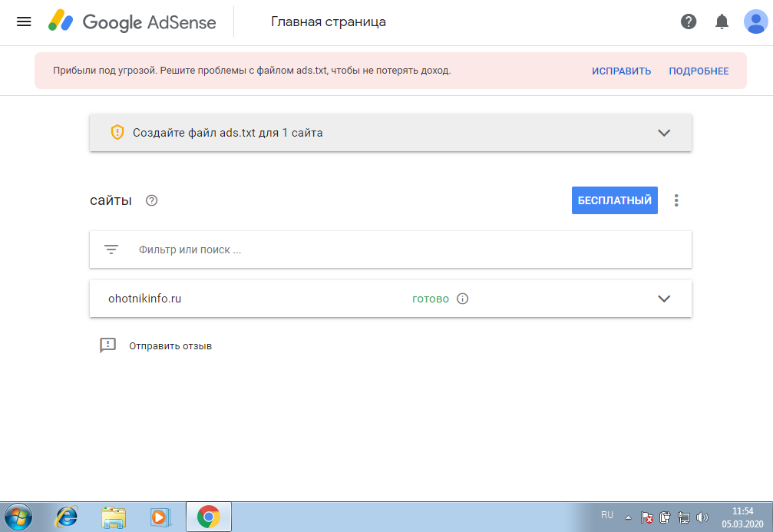This screenshot has width=773, height=532.
Task: Click the сайты section heading
Action: point(111,200)
